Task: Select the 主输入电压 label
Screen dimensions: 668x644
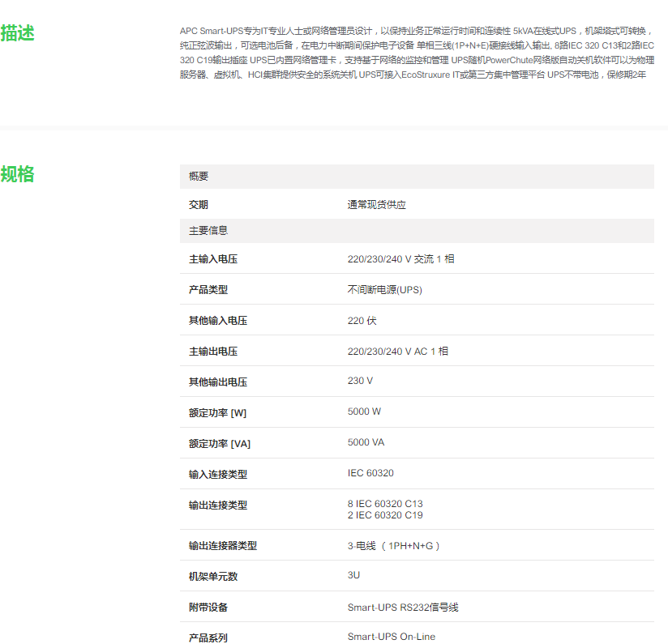Action: (213, 259)
